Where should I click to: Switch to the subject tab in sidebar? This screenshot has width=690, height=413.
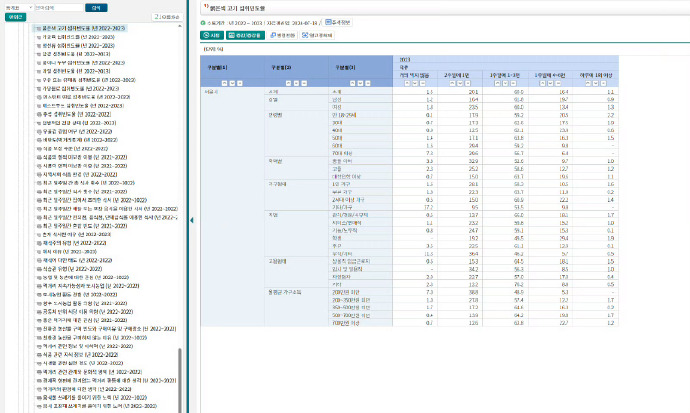pos(14,17)
